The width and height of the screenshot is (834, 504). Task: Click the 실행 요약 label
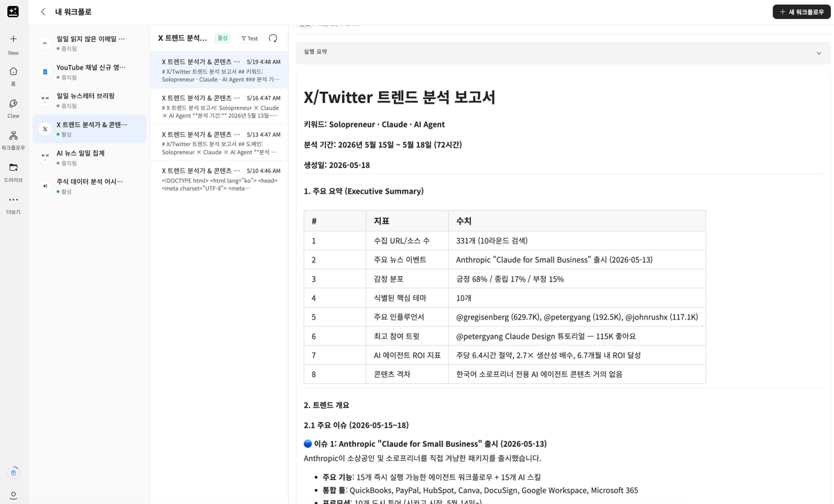[315, 52]
